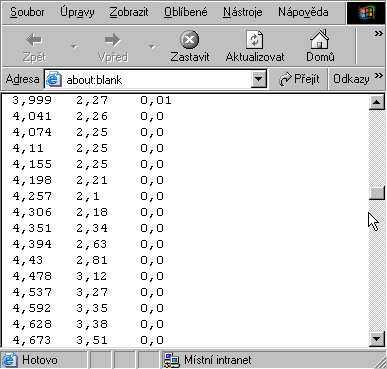Screen dimensions: 387x369
Task: Click the value 4,257
Action: tap(32, 196)
